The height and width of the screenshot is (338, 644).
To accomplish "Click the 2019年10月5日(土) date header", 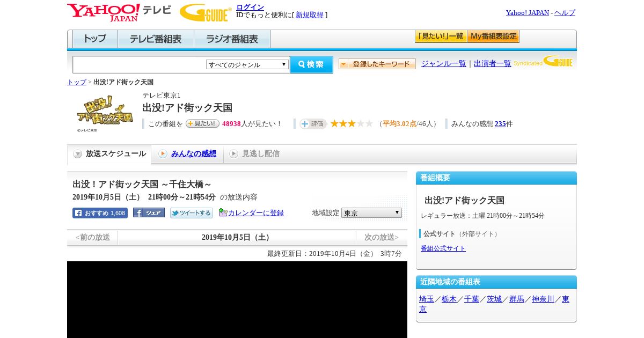I will (x=237, y=237).
